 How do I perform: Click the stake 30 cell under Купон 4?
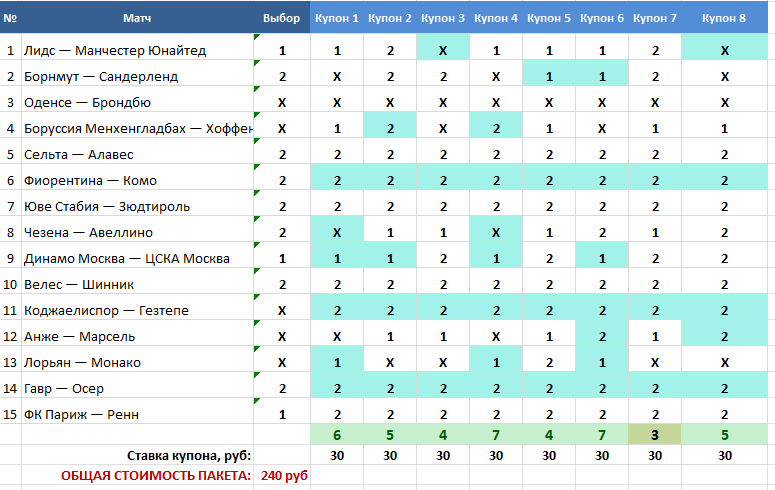point(496,455)
